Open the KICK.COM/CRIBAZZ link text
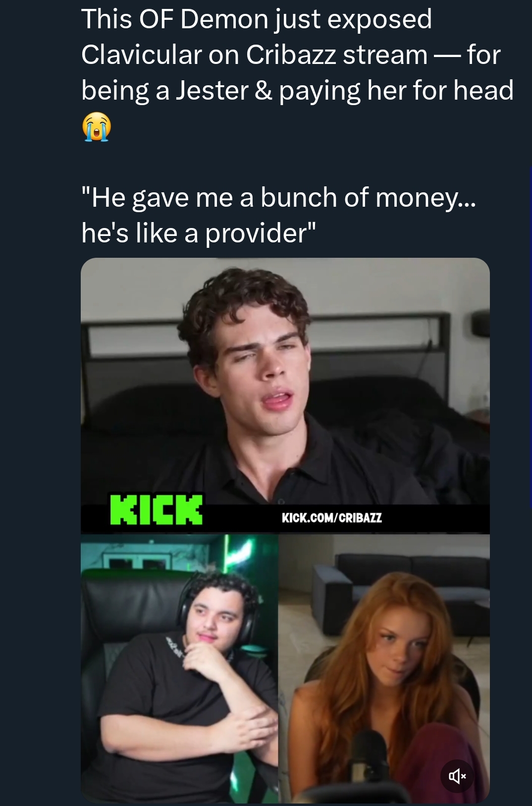Screen dimensions: 532x806 pos(332,518)
